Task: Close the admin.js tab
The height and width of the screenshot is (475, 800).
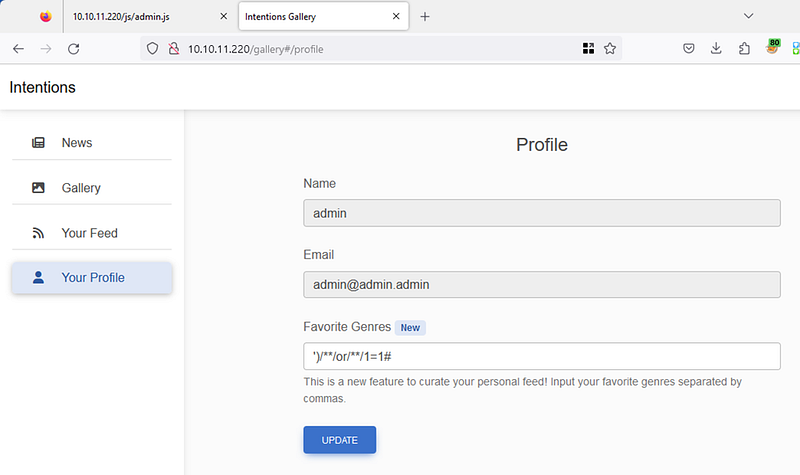Action: pos(223,16)
